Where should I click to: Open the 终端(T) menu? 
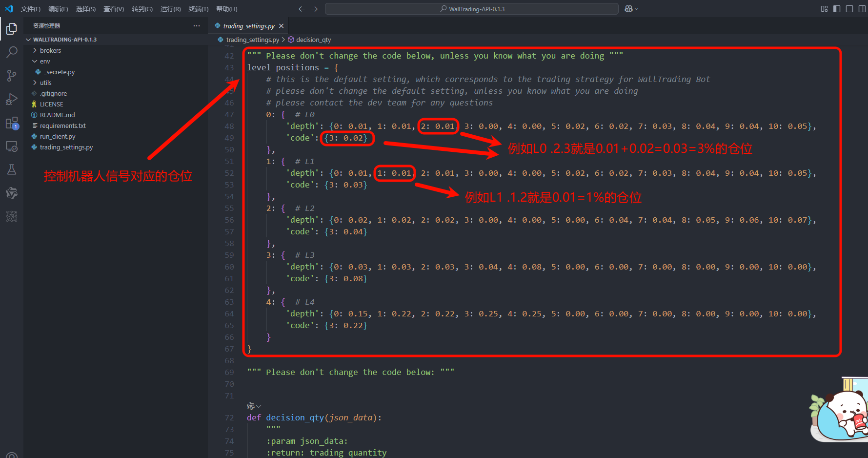click(199, 9)
